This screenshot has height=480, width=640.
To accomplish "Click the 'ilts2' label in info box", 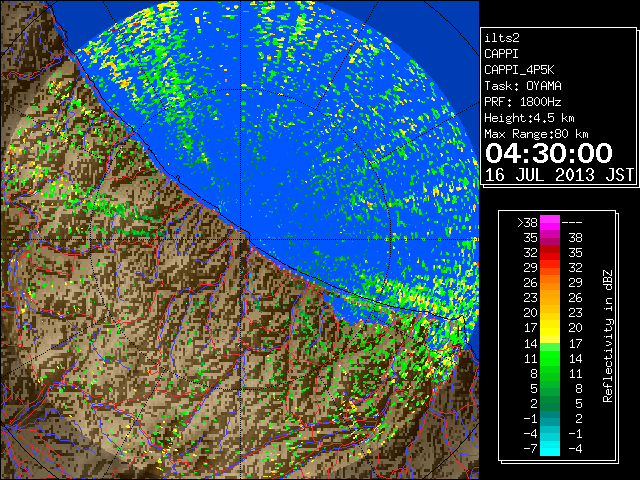I will pos(502,38).
